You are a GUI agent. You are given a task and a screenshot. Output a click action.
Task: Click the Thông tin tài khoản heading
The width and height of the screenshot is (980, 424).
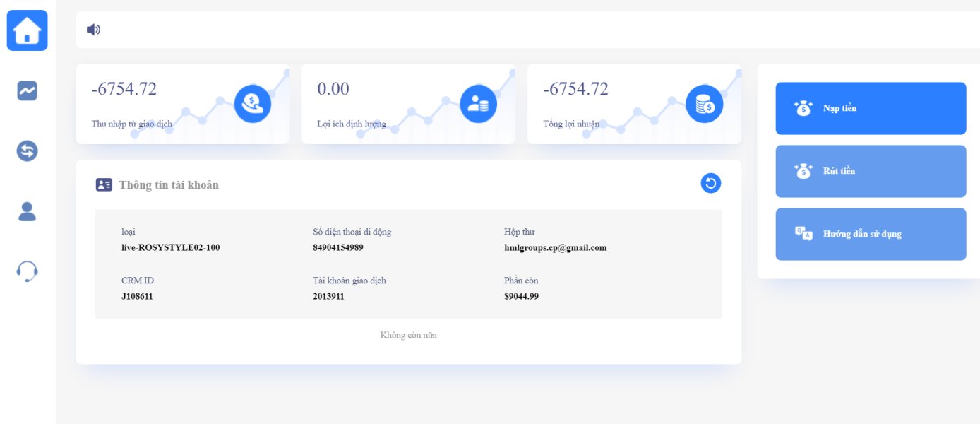click(x=169, y=185)
